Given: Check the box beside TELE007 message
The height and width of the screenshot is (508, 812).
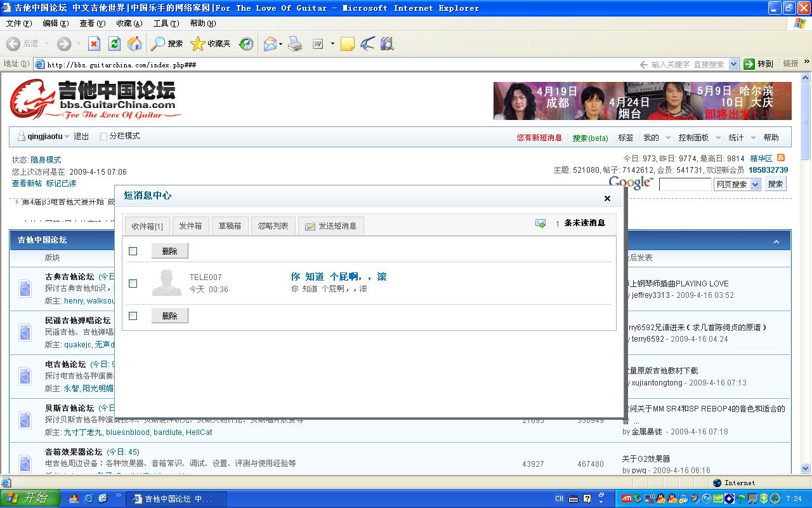Looking at the screenshot, I should click(x=133, y=283).
